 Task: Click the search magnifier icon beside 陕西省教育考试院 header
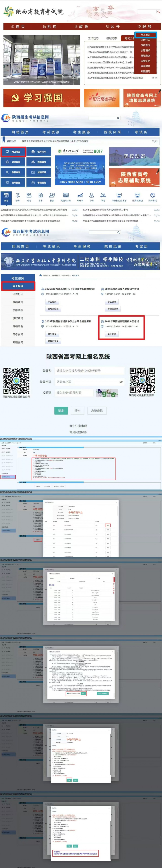158,12
